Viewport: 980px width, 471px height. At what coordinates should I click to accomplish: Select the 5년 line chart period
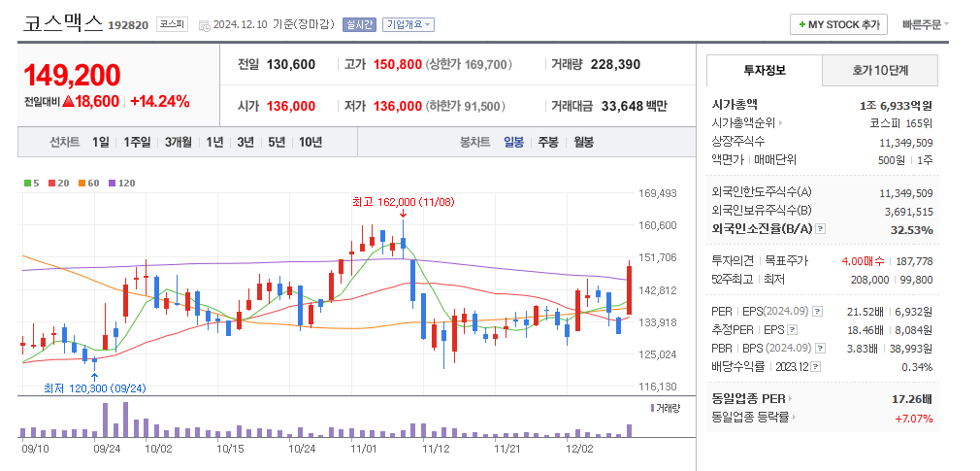(277, 142)
